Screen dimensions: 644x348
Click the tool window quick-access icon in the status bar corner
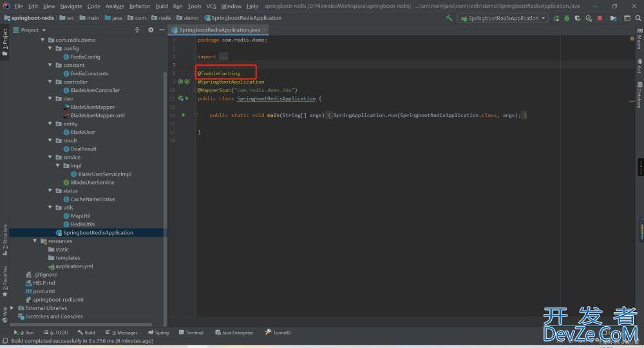[5, 341]
